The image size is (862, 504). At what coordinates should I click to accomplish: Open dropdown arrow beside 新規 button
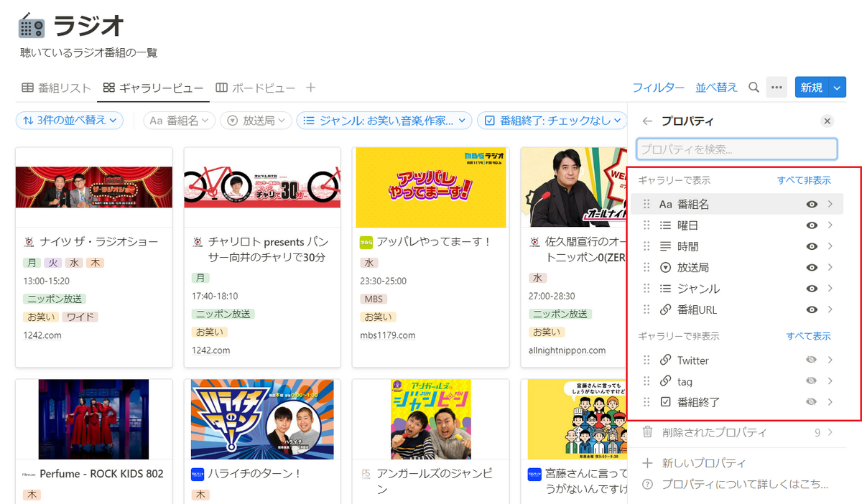click(x=837, y=88)
